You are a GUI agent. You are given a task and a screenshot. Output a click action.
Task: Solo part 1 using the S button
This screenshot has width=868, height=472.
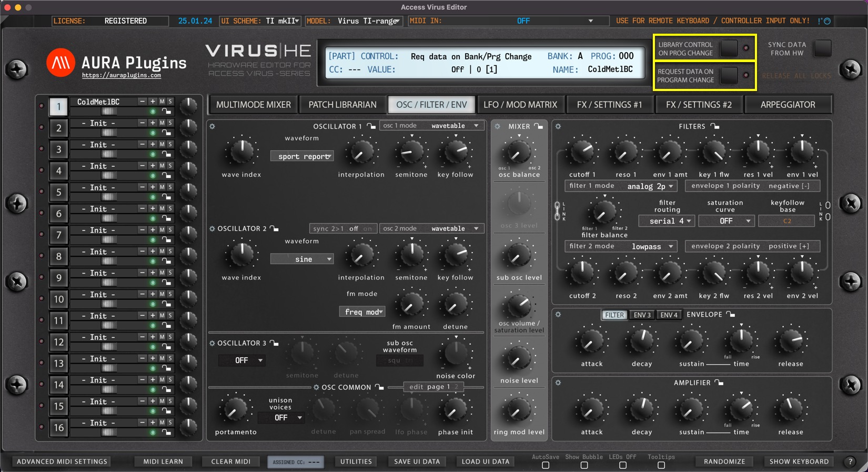(x=170, y=101)
